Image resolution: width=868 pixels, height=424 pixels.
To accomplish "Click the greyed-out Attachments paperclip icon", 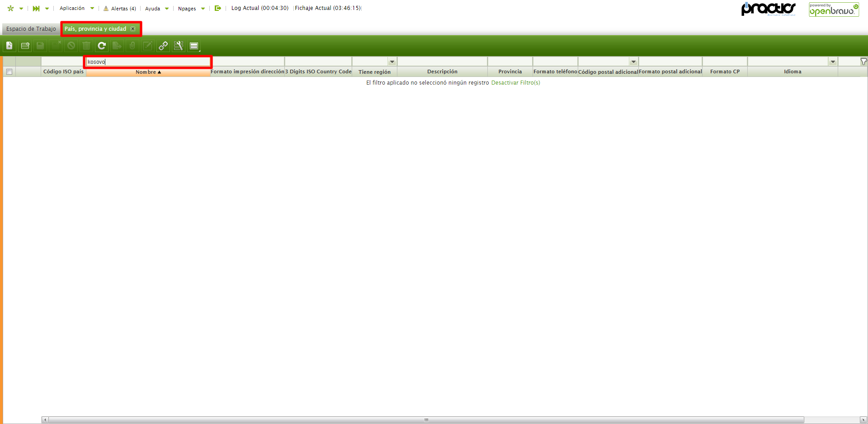I will coord(132,46).
